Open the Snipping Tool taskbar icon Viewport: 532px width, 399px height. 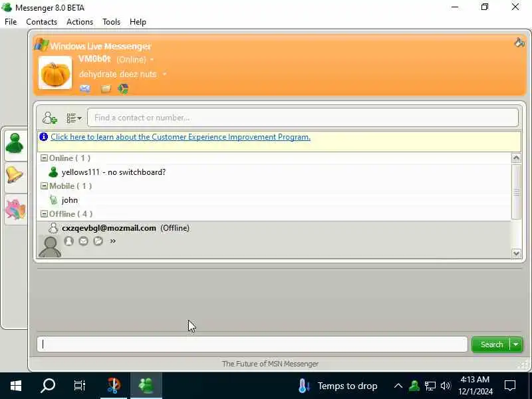point(113,386)
